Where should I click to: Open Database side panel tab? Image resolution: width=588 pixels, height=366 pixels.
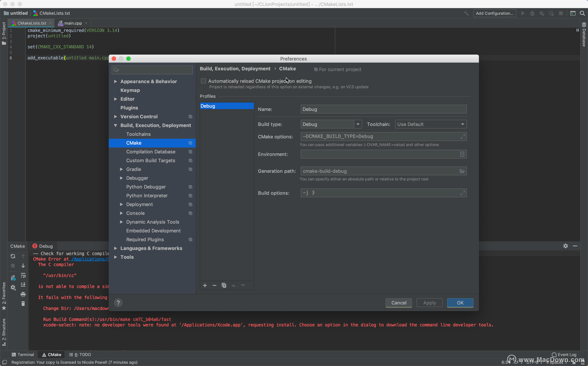click(584, 35)
